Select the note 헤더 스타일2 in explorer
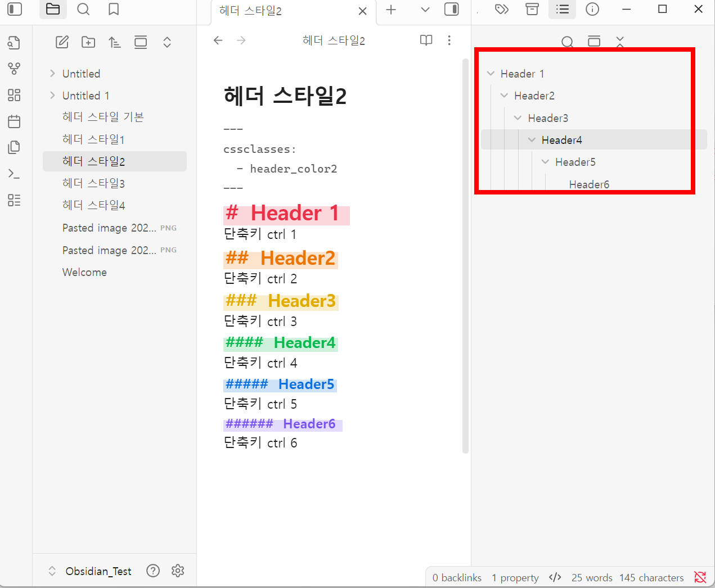Viewport: 715px width, 588px height. click(115, 161)
